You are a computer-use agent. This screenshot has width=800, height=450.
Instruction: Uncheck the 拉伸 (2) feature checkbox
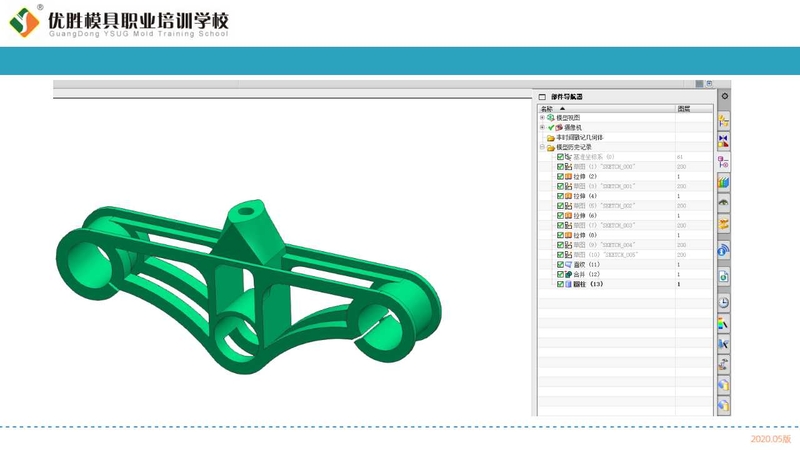[x=560, y=177]
